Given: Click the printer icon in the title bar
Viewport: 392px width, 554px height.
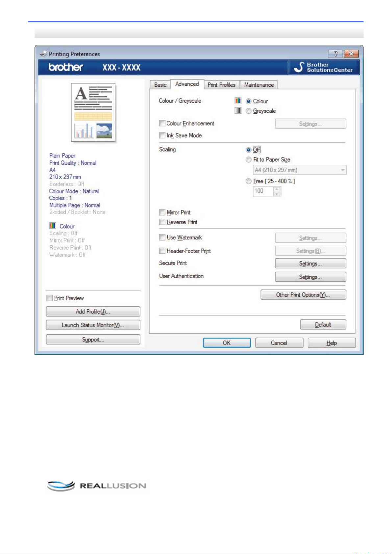Looking at the screenshot, I should click(x=43, y=54).
